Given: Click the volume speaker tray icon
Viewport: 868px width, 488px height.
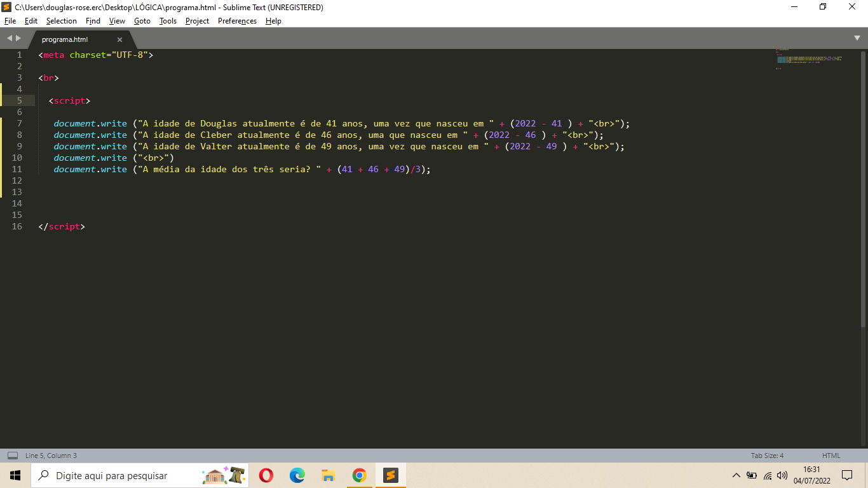Looking at the screenshot, I should point(782,475).
